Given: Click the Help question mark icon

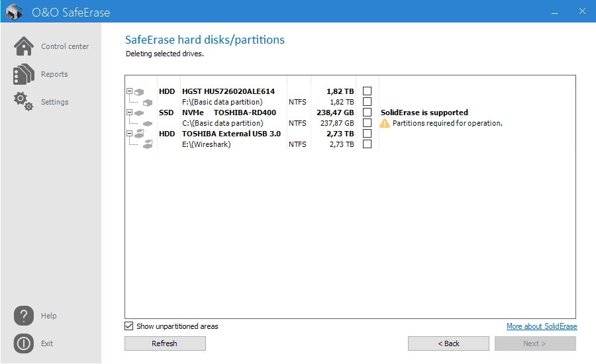Looking at the screenshot, I should [x=24, y=316].
